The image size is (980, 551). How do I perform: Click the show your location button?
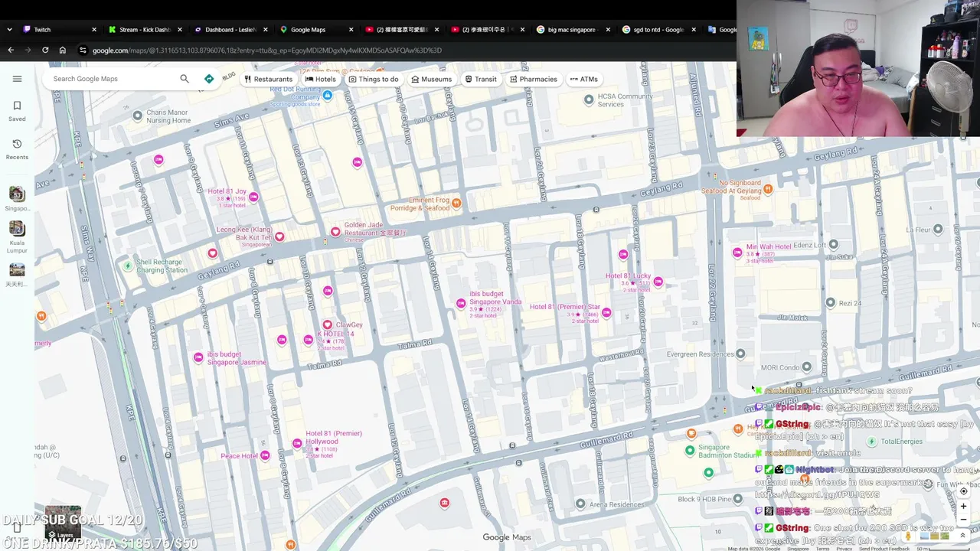tap(964, 491)
